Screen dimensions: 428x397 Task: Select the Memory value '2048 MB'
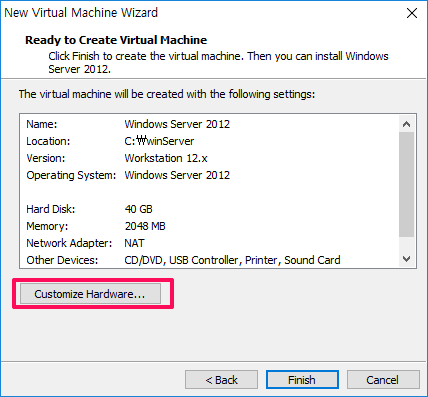(x=145, y=226)
